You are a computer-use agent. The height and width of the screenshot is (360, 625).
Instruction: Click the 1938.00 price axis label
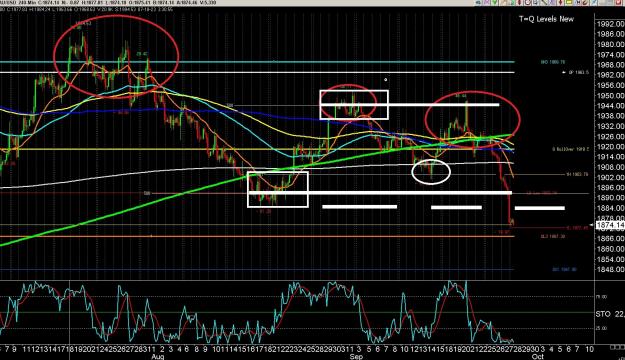pos(610,116)
